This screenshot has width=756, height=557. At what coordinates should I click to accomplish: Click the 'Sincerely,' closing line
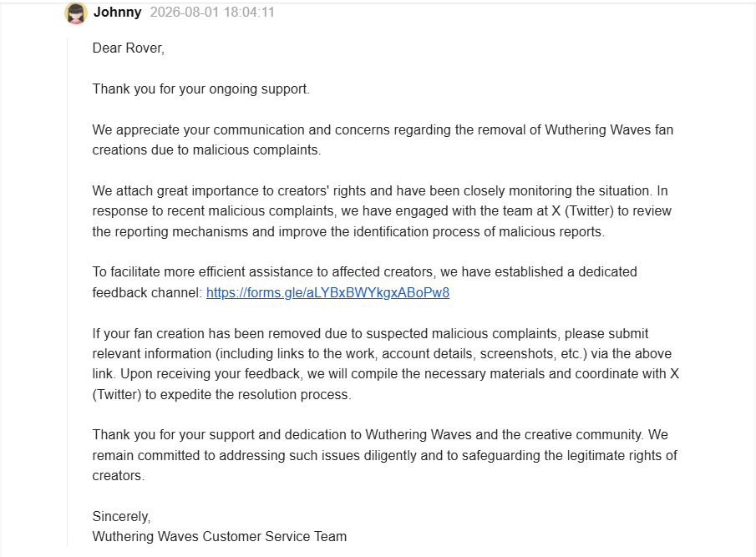click(x=121, y=517)
